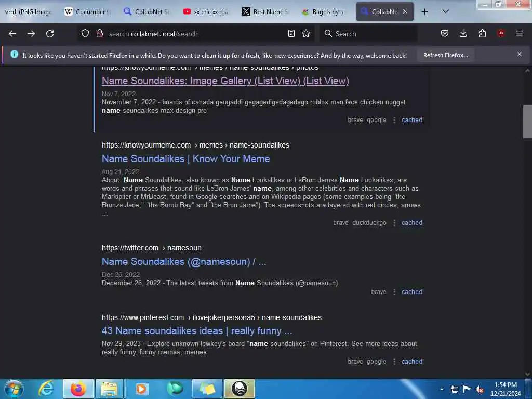Viewport: 532px width, 399px height.
Task: Open cached link for Image Gallery result
Action: 412,120
